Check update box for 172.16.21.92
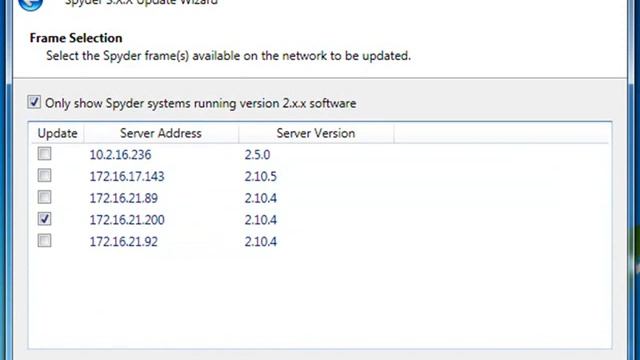This screenshot has width=640, height=360. 44,240
